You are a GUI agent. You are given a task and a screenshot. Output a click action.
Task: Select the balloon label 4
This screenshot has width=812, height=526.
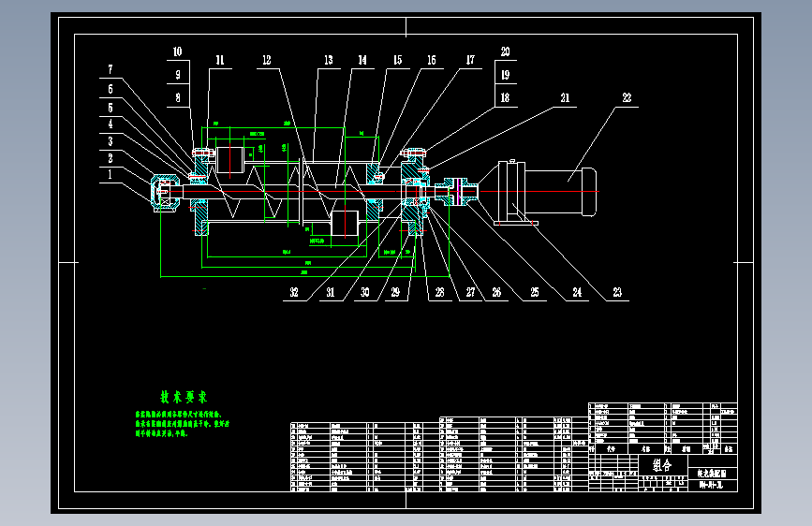pyautogui.click(x=111, y=124)
